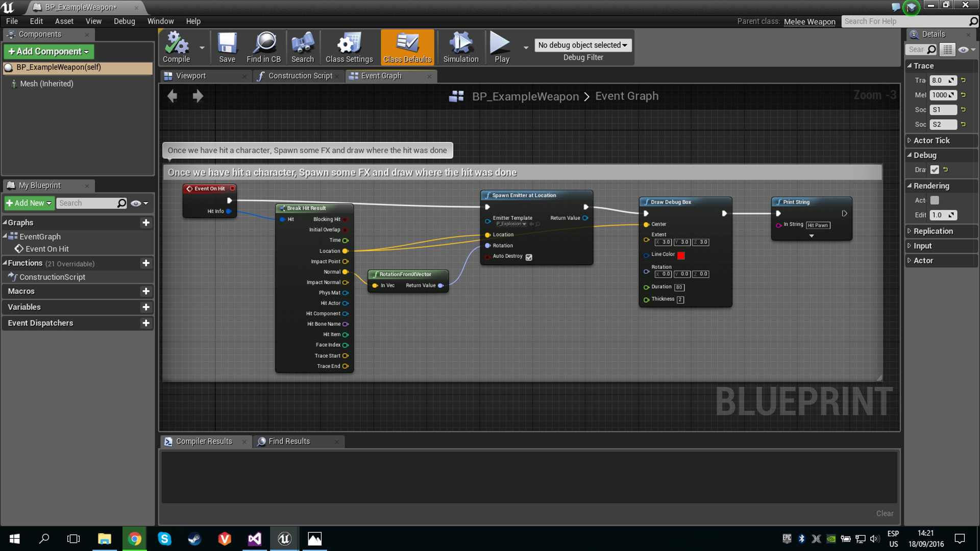The width and height of the screenshot is (980, 551).
Task: Open the Debug menu
Action: [125, 21]
